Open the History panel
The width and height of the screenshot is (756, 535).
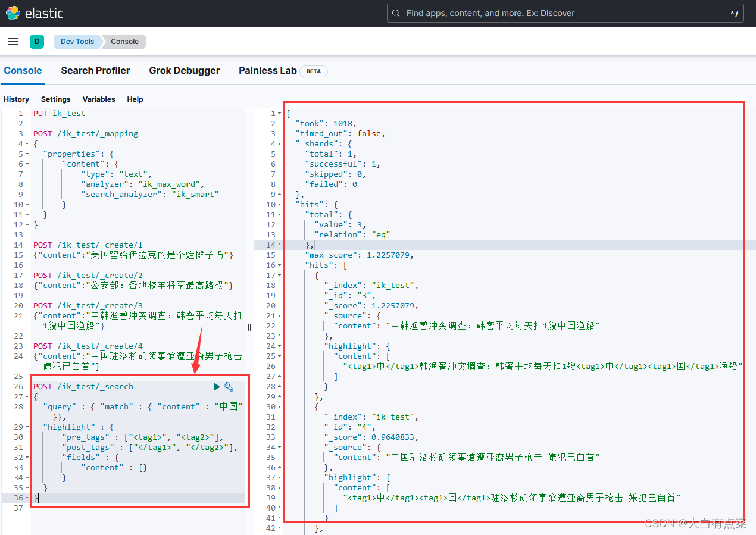(16, 99)
